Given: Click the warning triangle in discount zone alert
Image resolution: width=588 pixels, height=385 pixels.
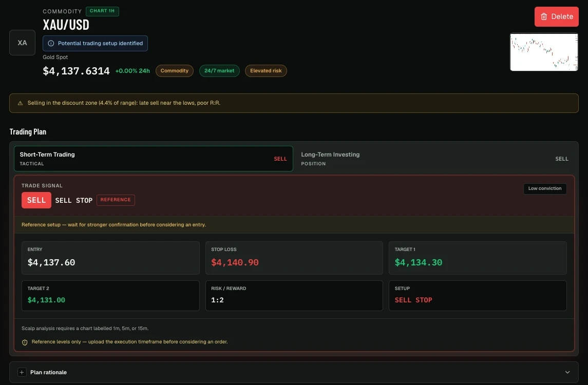Looking at the screenshot, I should 20,103.
